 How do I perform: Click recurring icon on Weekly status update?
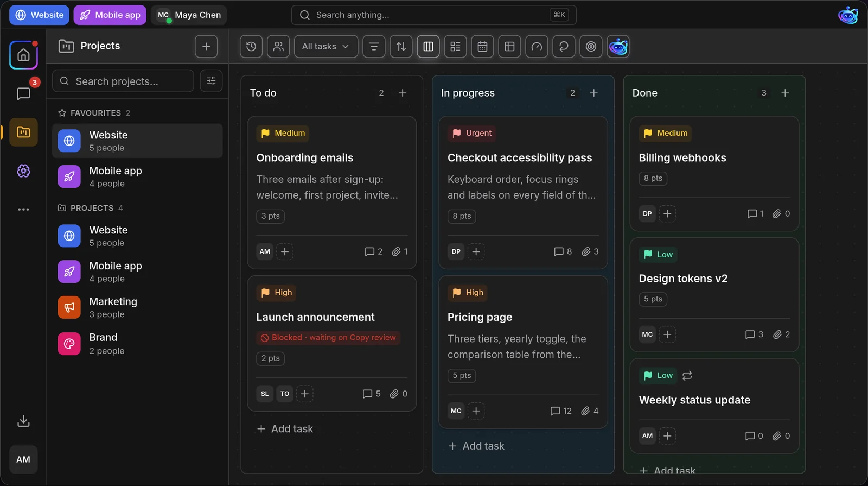(x=687, y=376)
